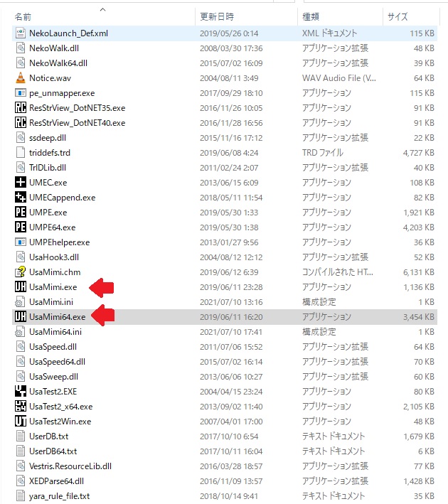Select the triddefs.trd file entry
448x504 pixels.
point(50,152)
